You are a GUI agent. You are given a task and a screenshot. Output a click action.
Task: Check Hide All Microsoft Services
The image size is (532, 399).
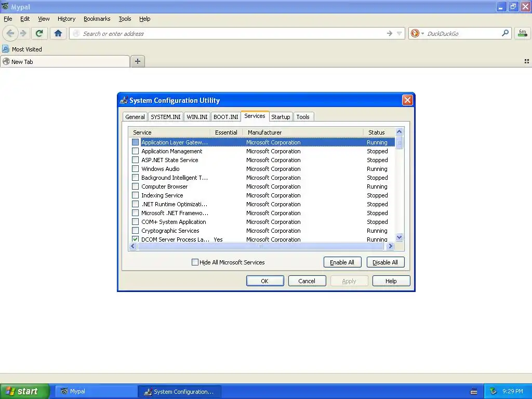(x=195, y=262)
